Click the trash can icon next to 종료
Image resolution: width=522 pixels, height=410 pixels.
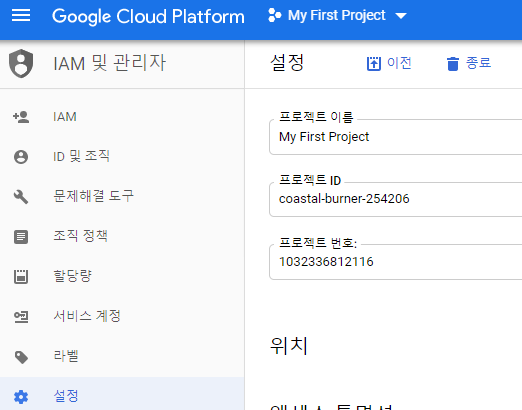coord(452,64)
